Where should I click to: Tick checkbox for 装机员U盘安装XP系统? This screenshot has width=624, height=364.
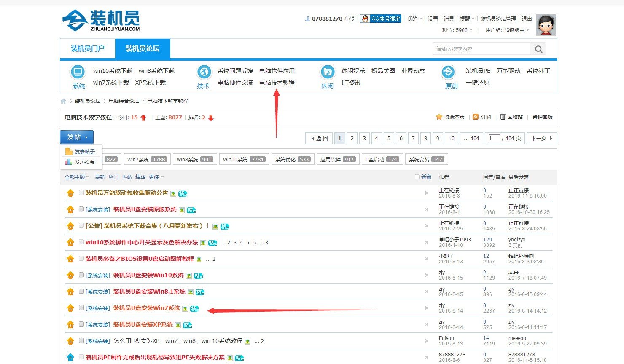tap(81, 324)
